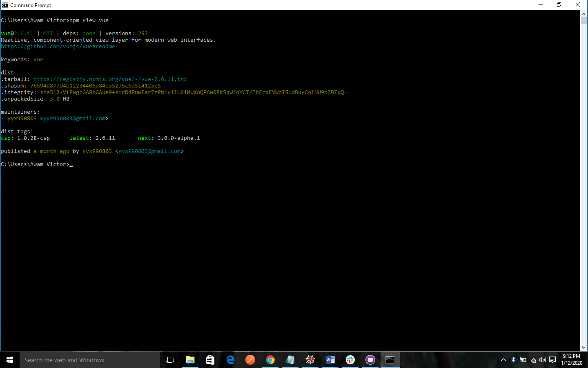Viewport: 588px width, 368px height.
Task: Restore down the Command Prompt window
Action: [559, 5]
